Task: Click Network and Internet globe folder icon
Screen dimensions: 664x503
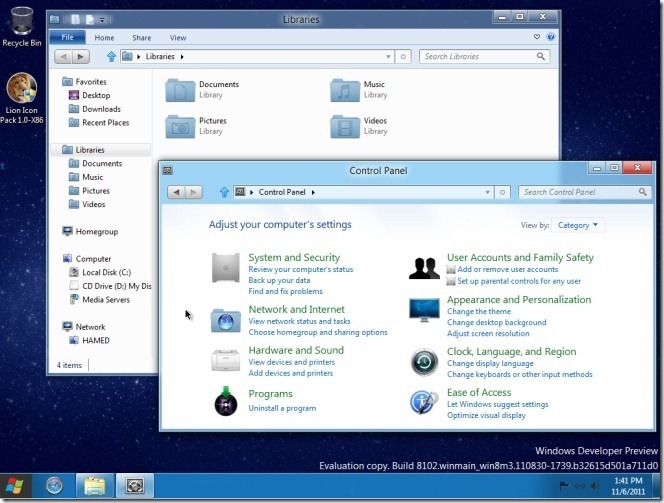Action: point(226,321)
